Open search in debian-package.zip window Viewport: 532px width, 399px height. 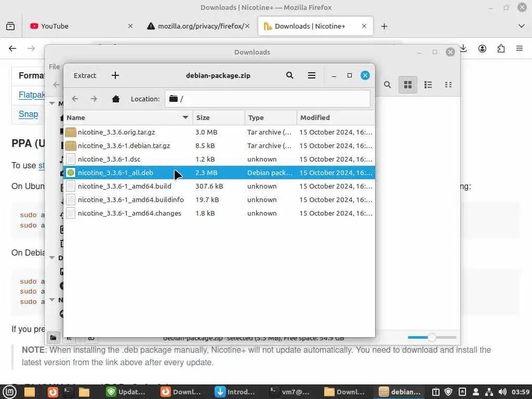coord(289,75)
